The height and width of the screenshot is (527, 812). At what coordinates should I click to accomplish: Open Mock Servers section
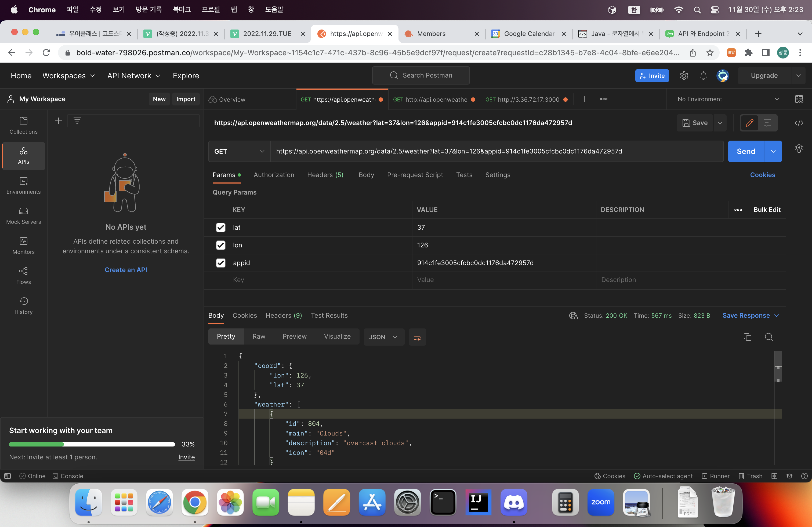pyautogui.click(x=24, y=216)
